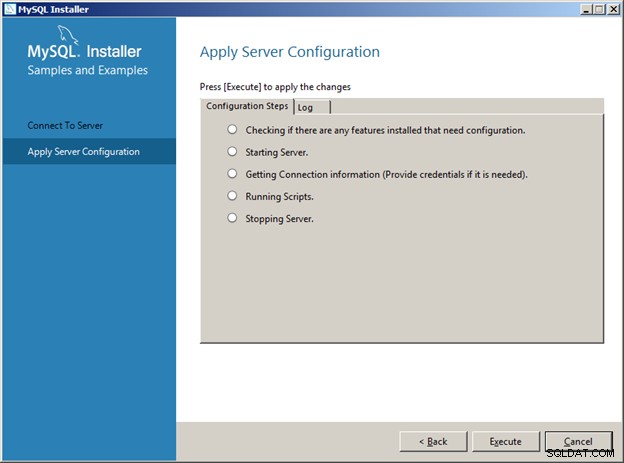This screenshot has width=624, height=463.
Task: Click the MySQL Installer title bar icon
Action: click(10, 9)
